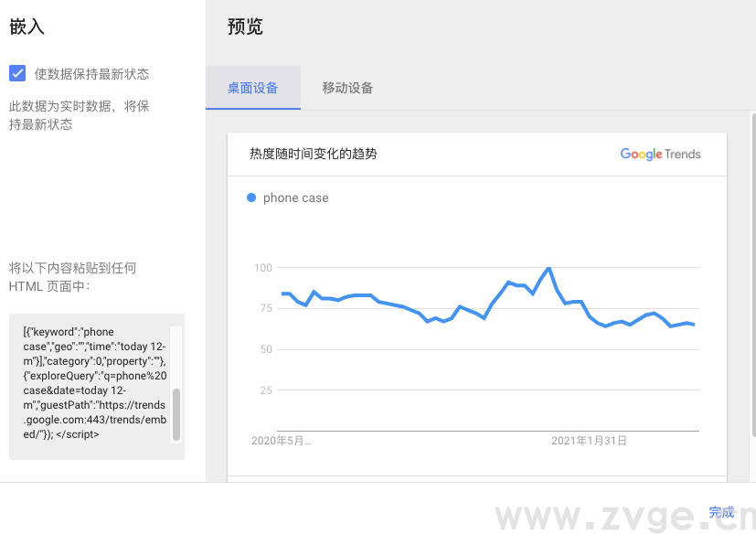This screenshot has height=534, width=756.
Task: Click the Google Trends logo
Action: click(660, 155)
